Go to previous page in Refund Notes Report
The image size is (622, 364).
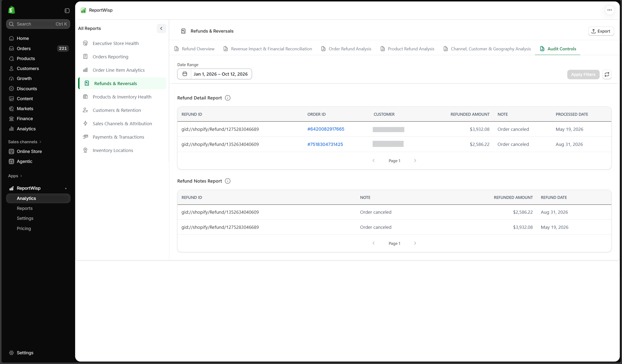pos(373,243)
